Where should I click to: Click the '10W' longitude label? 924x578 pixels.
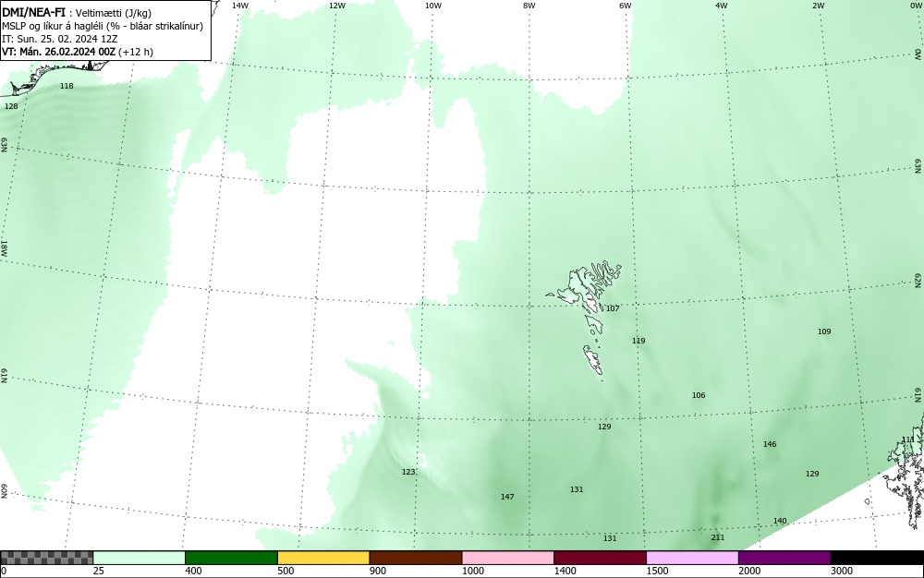coord(433,6)
